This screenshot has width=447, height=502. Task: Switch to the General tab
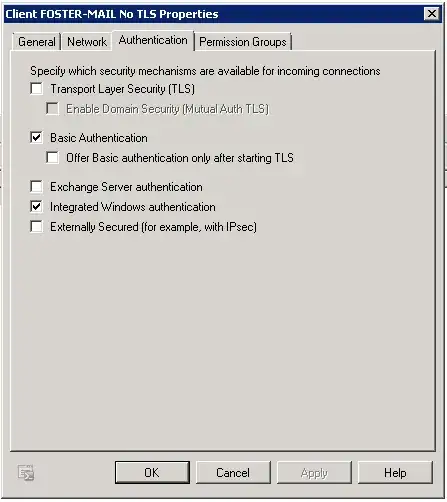click(x=37, y=42)
